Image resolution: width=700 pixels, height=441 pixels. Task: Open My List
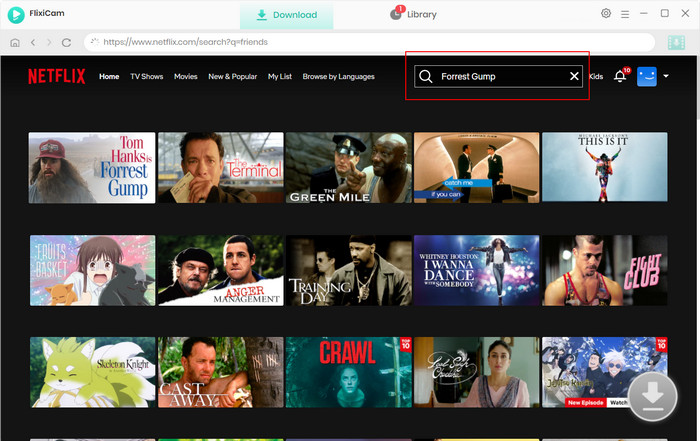(280, 77)
